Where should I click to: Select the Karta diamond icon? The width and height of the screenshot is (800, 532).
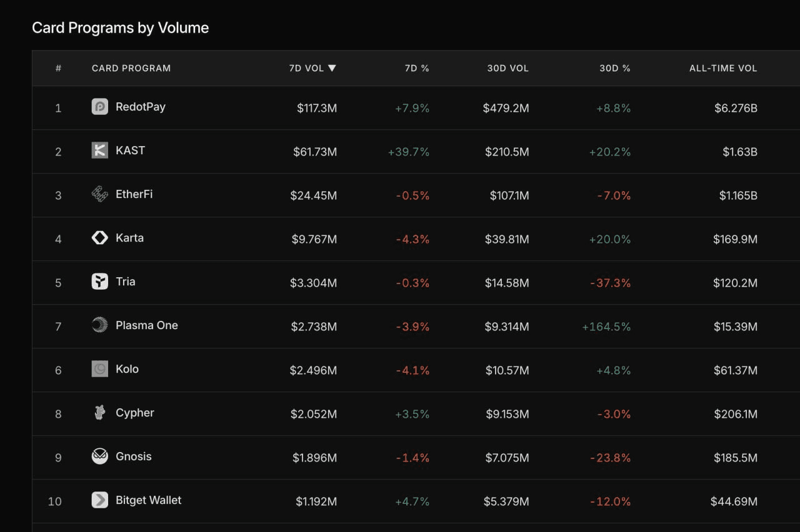pos(99,238)
